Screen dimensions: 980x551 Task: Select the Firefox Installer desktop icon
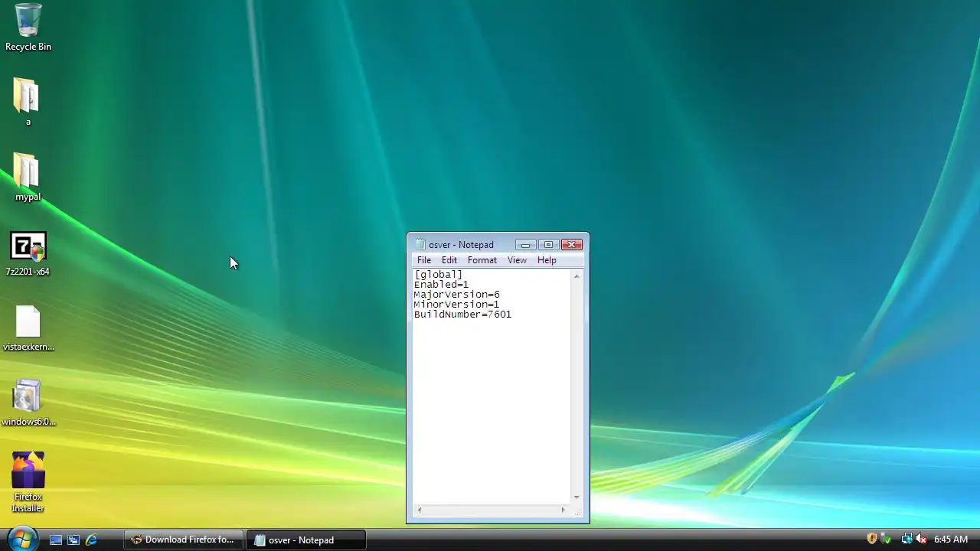(28, 482)
